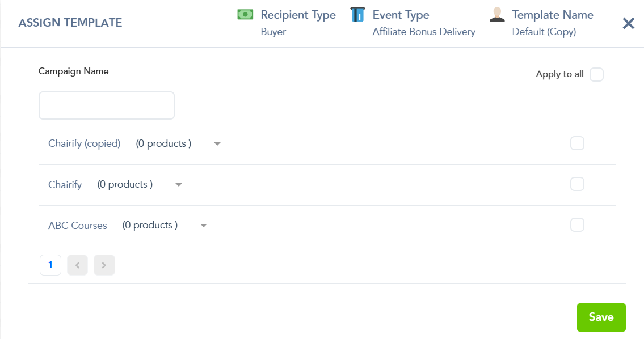Close the Assign Template dialog
The height and width of the screenshot is (339, 644).
pos(628,23)
